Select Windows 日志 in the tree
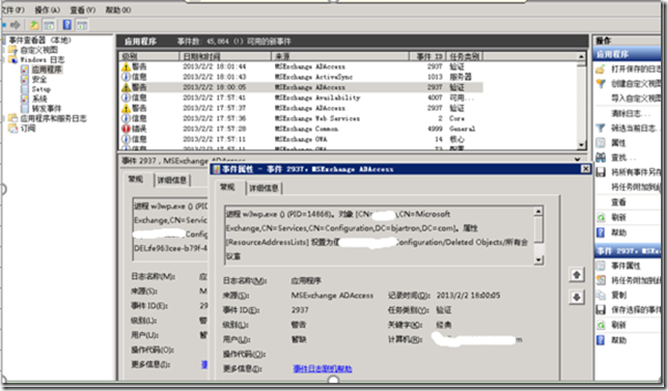The width and height of the screenshot is (668, 391). (x=42, y=60)
